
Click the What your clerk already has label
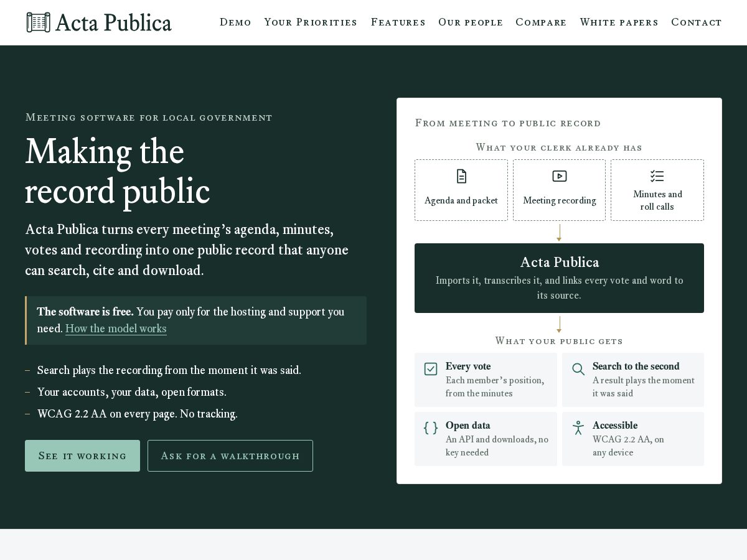point(559,147)
